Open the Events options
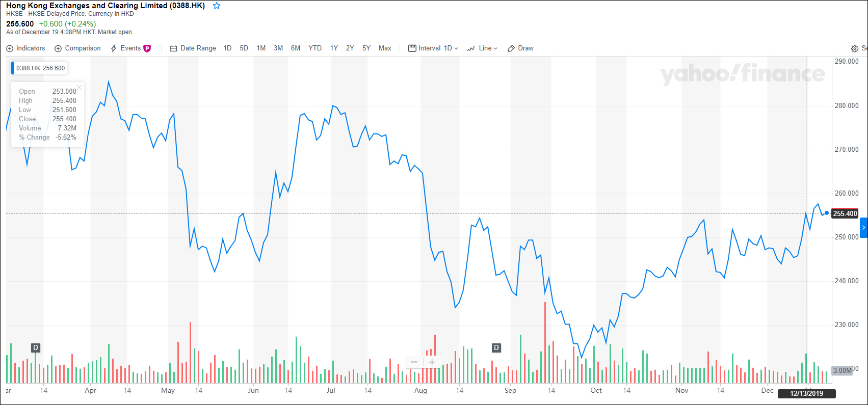The height and width of the screenshot is (405, 868). [x=130, y=48]
